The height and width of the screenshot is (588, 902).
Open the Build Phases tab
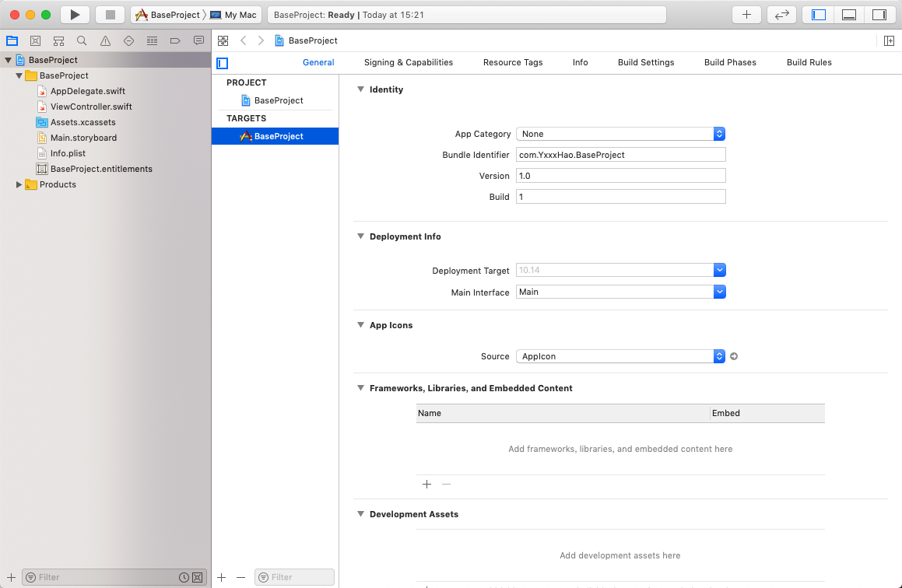click(730, 62)
